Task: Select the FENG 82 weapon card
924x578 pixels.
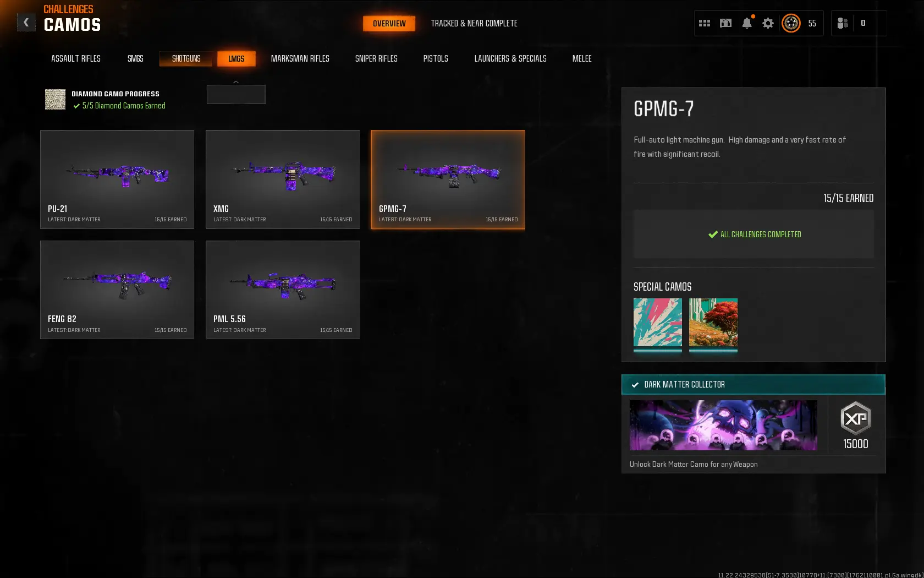Action: (x=117, y=290)
